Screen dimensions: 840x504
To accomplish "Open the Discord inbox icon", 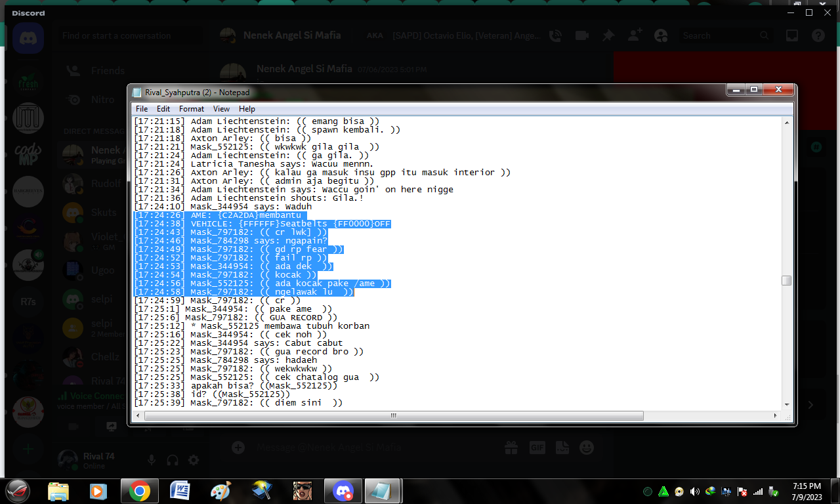I will [792, 35].
